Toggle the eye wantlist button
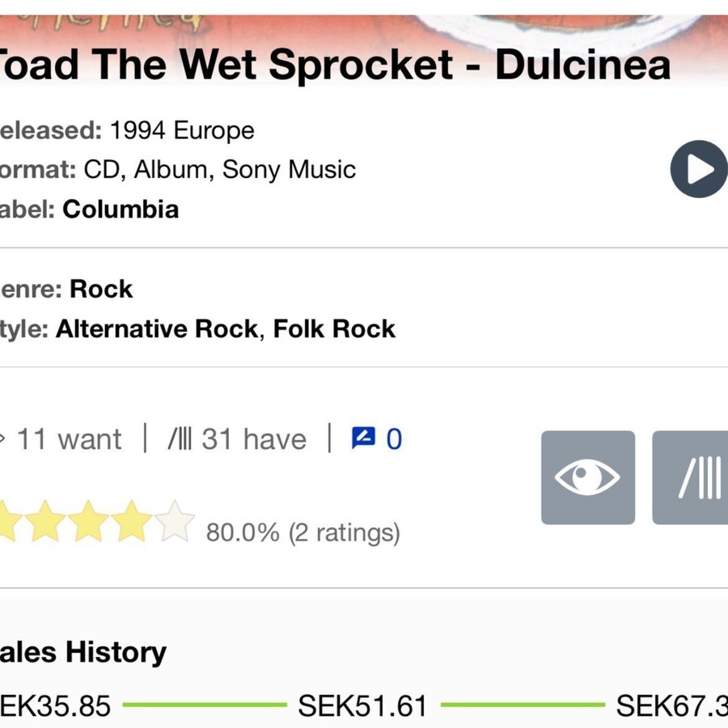Screen dimensions: 728x728 click(588, 477)
